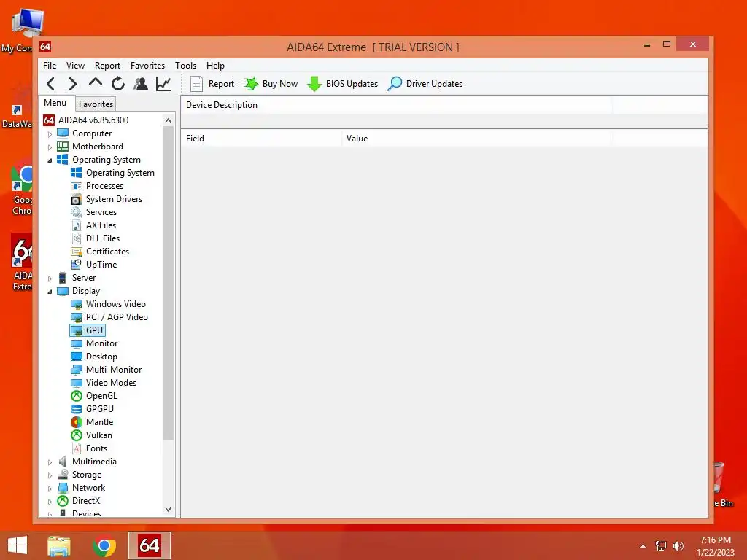
Task: Collapse the Display tree node
Action: (x=50, y=292)
